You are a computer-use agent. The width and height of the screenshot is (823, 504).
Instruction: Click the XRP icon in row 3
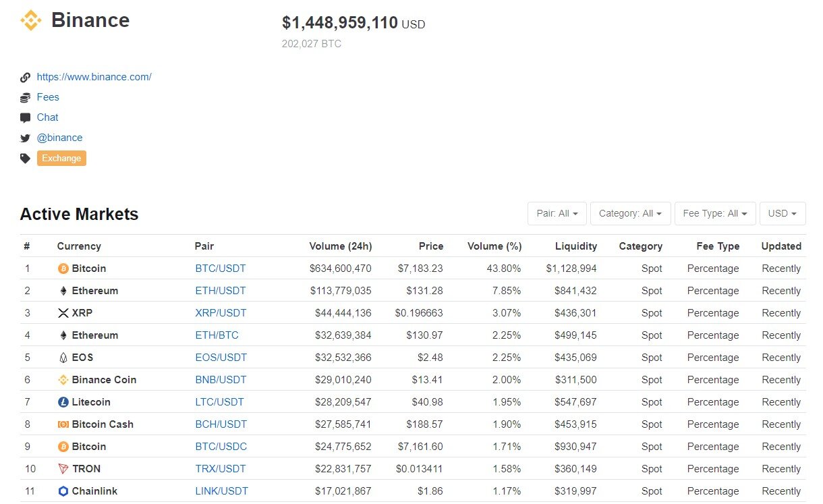tap(63, 313)
